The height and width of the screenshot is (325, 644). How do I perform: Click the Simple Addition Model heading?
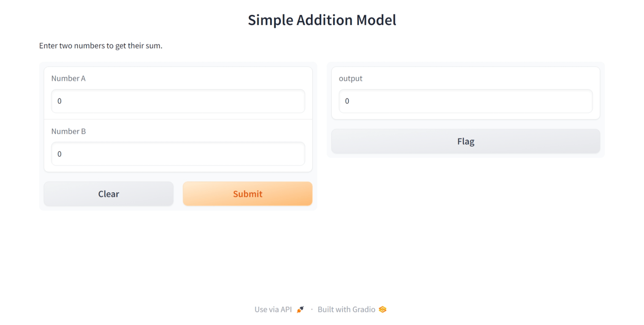pos(322,20)
